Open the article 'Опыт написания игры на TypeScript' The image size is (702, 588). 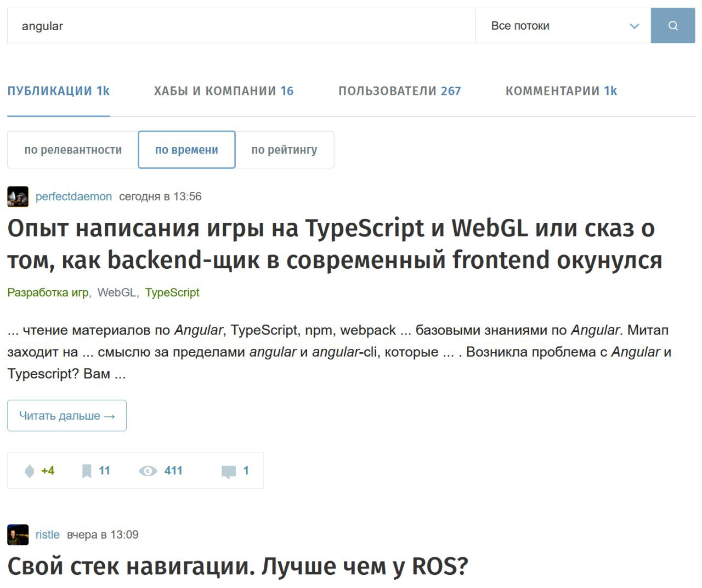335,244
